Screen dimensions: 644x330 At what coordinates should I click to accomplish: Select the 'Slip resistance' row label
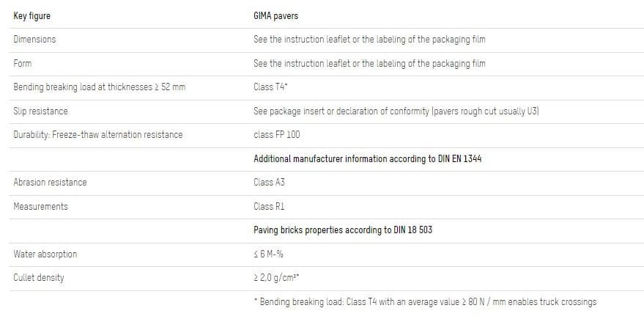(40, 111)
